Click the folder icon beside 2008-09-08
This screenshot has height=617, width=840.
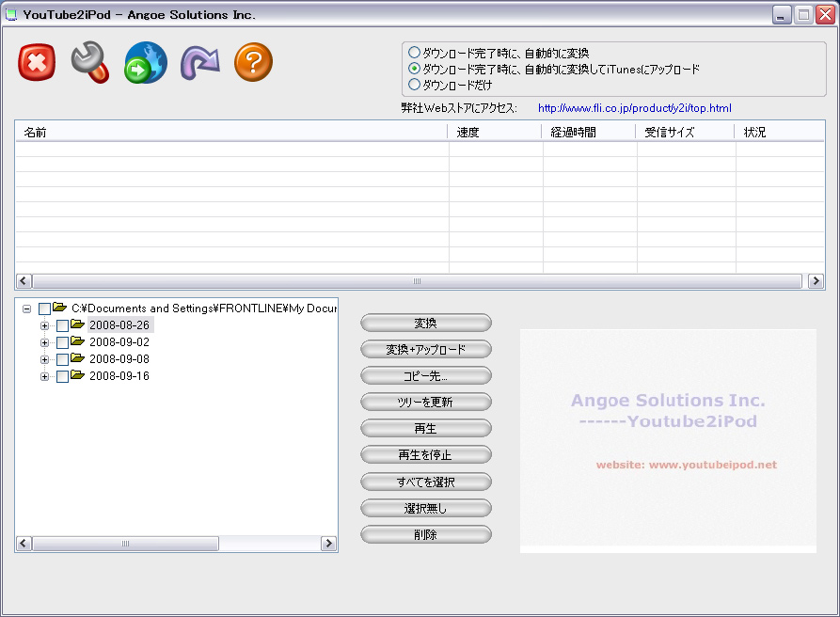pos(78,357)
